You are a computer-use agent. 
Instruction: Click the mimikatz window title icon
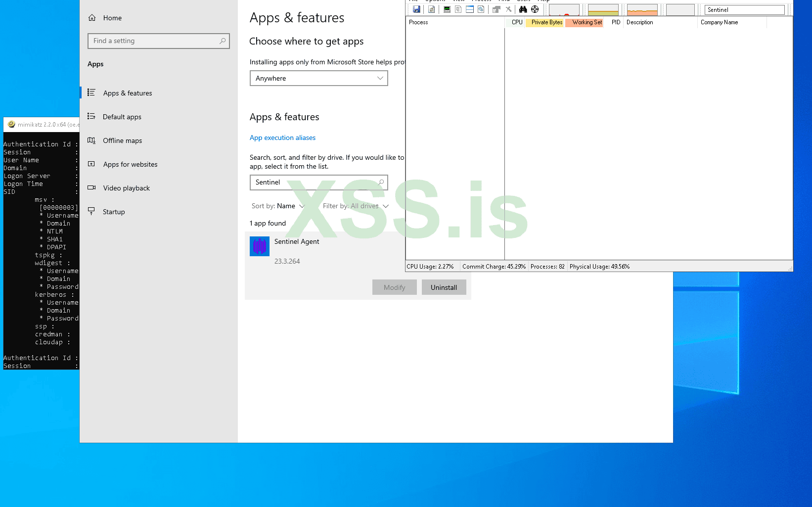click(11, 124)
